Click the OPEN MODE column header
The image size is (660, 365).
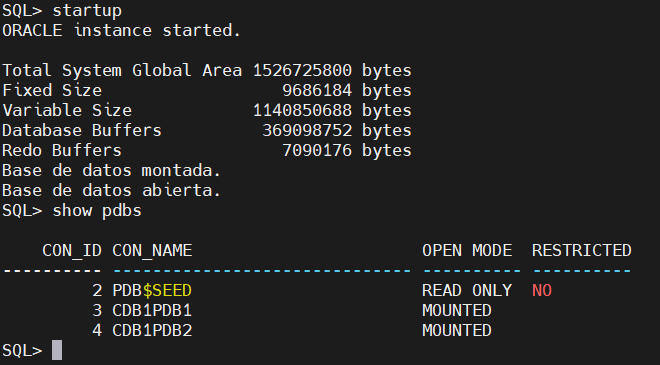click(x=467, y=250)
